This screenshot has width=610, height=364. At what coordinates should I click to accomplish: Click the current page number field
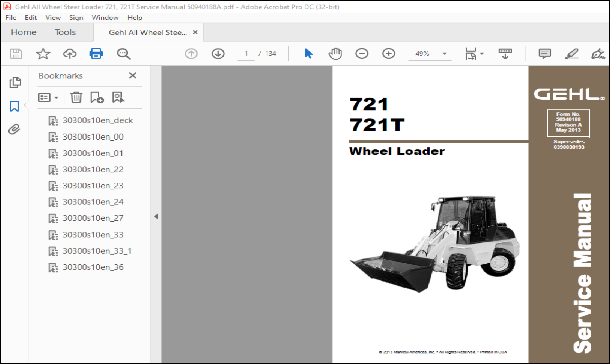click(246, 54)
